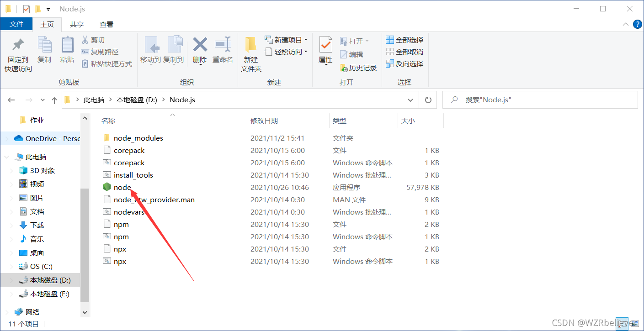Select Pictures in navigation pane
The image size is (644, 331).
[32, 198]
